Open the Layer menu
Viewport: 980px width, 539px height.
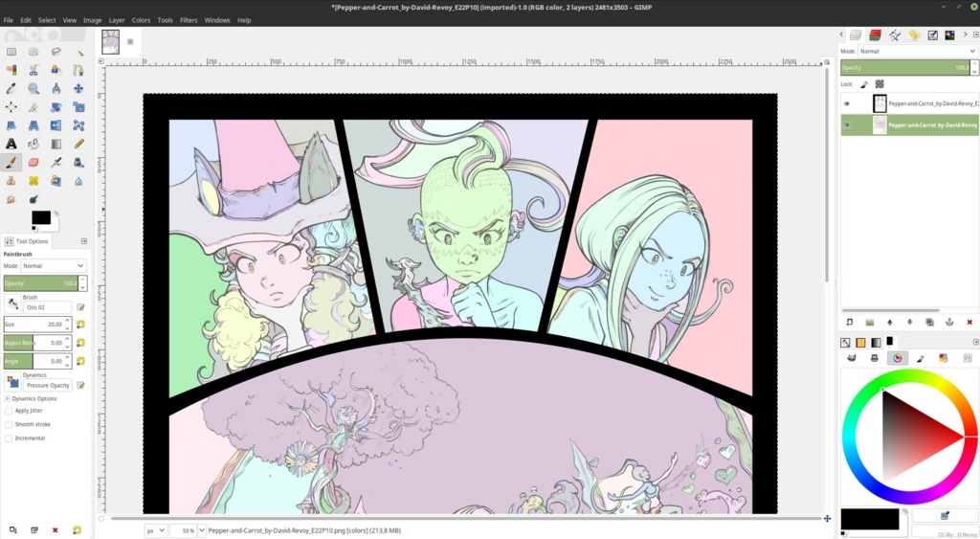117,20
